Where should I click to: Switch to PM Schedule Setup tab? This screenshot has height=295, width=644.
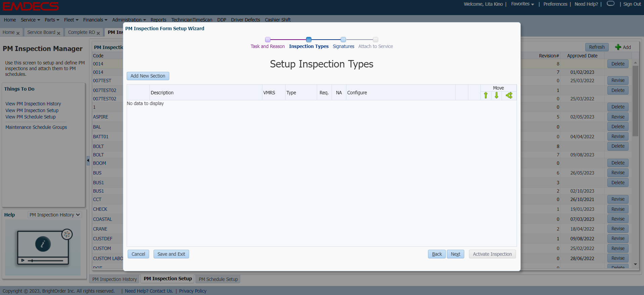(218, 279)
